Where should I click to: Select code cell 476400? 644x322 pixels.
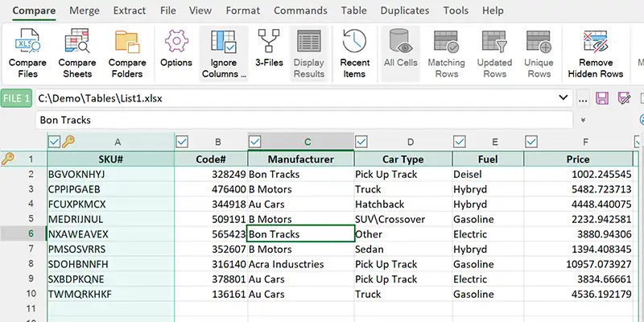(211, 189)
